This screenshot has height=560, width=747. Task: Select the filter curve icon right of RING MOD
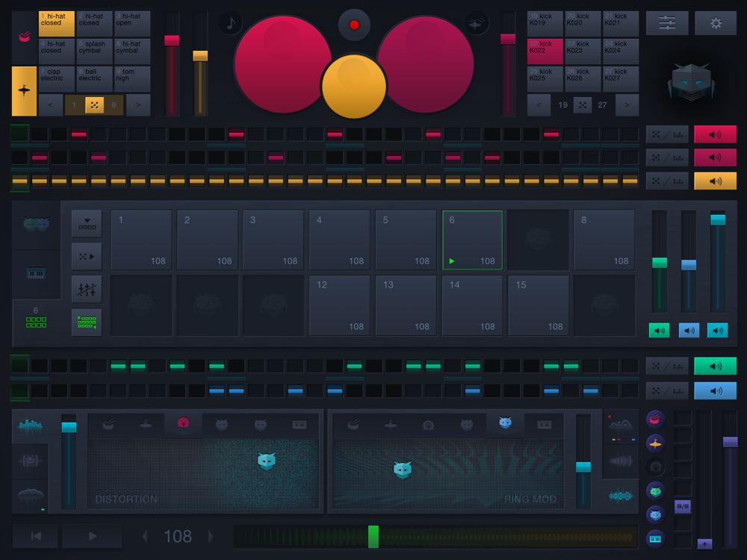click(x=620, y=426)
